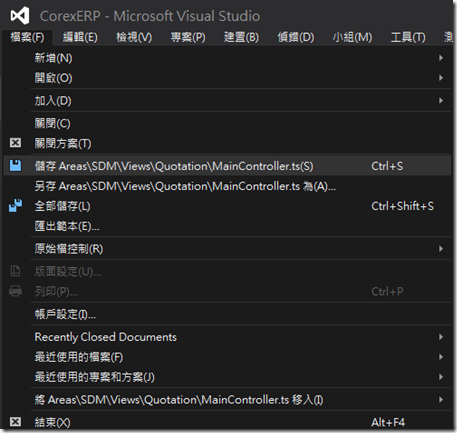
Task: Save MainController.ts via 儲存 entry
Action: tap(227, 166)
